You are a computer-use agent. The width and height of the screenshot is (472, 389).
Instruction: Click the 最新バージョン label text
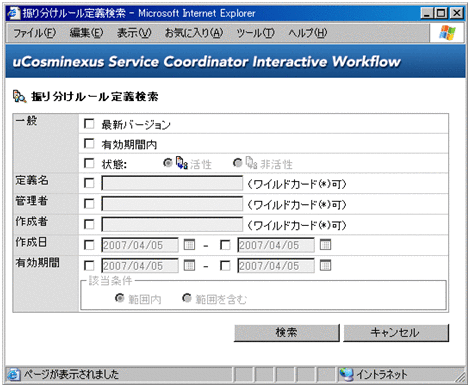tap(136, 125)
